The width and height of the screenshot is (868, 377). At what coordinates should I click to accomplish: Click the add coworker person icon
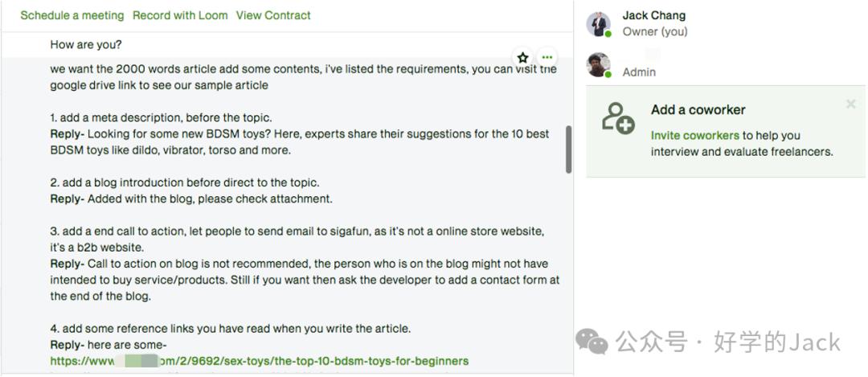point(618,118)
